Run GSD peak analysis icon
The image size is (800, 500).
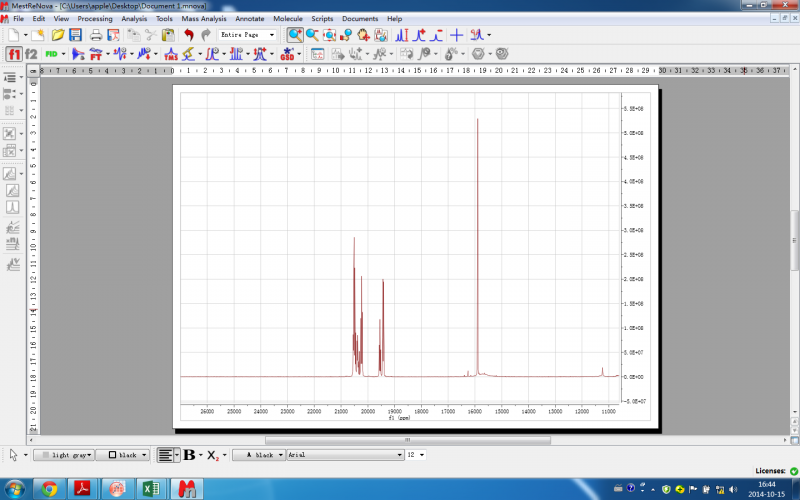[288, 53]
